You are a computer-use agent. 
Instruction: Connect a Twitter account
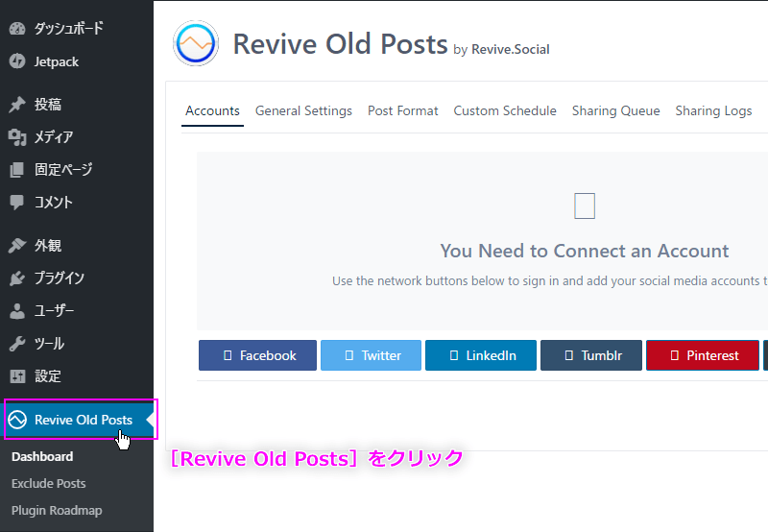click(371, 355)
